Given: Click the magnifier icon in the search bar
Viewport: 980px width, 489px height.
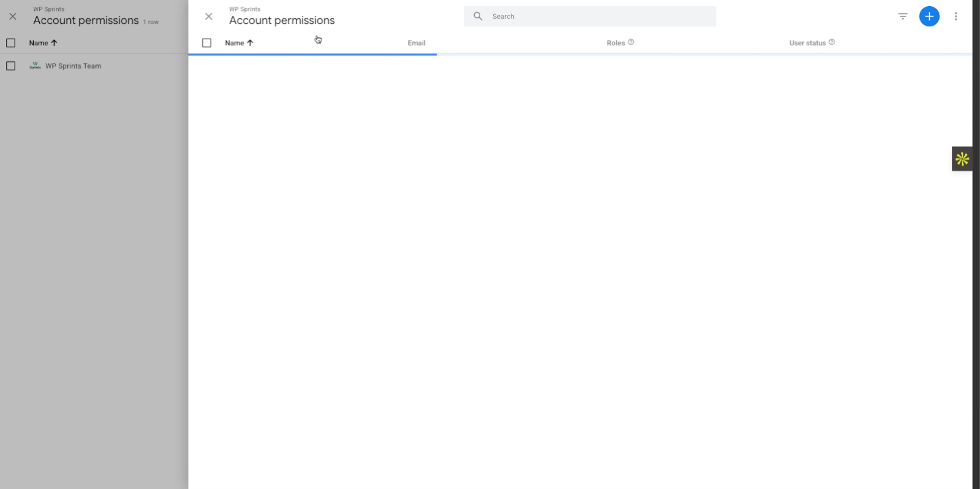Looking at the screenshot, I should click(478, 17).
